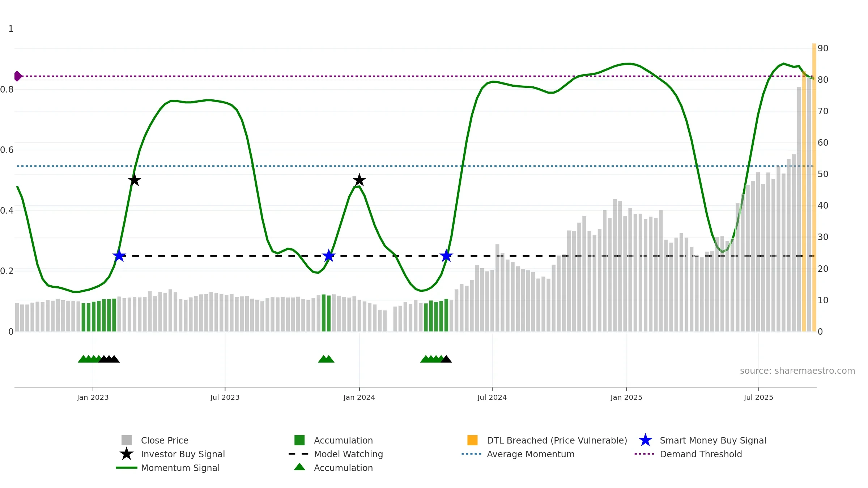Click the purple dotted Demand Threshold legend line
The image size is (868, 488).
[x=644, y=454]
